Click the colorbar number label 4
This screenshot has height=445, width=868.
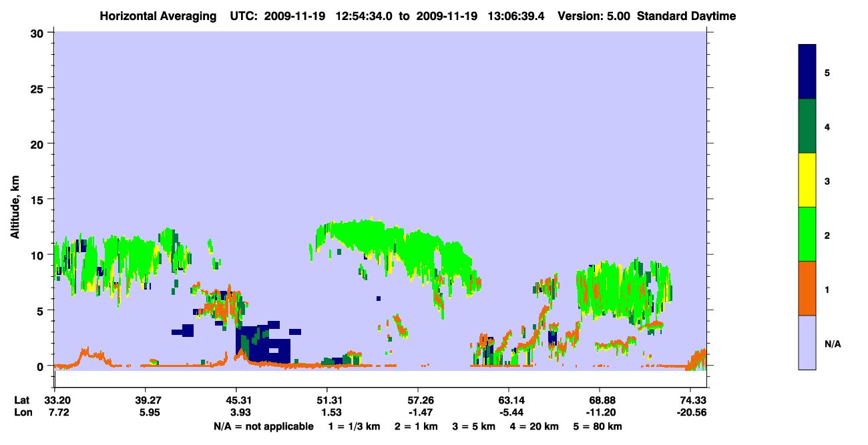[x=827, y=127]
